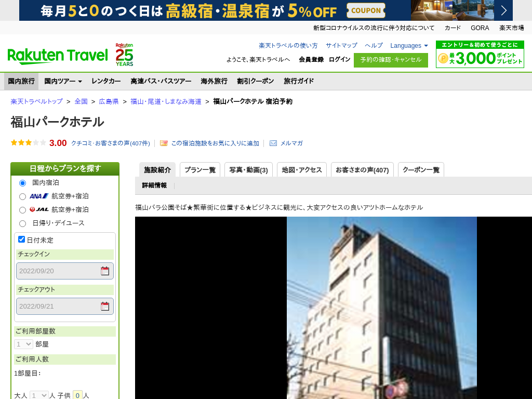This screenshot has height=399, width=532.
Task: Open the Languages dropdown
Action: pyautogui.click(x=409, y=46)
